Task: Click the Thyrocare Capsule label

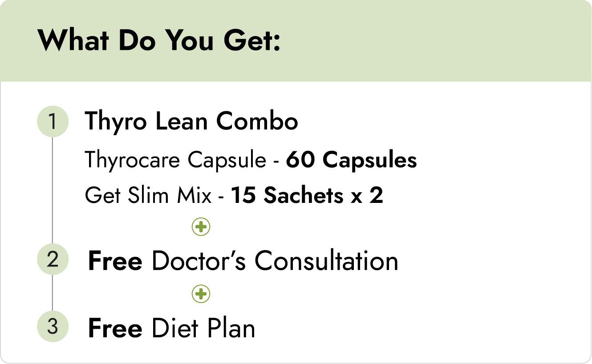Action: (x=175, y=160)
